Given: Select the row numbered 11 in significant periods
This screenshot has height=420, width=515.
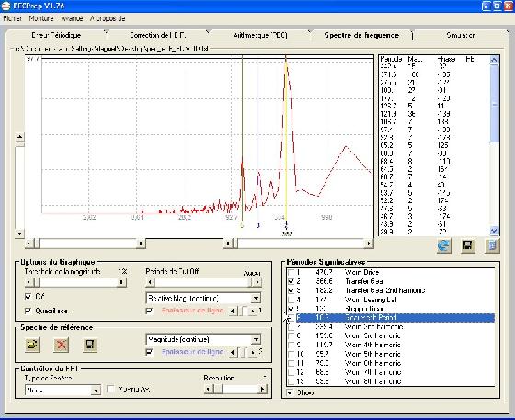Looking at the screenshot, I should (x=391, y=363).
